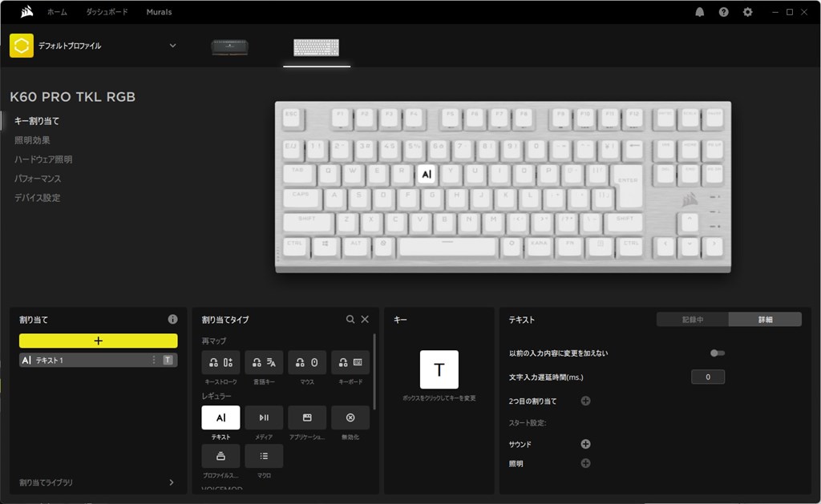Toggle 以前の入力内容に変更を加えない switch
This screenshot has width=821, height=504.
[x=718, y=353]
